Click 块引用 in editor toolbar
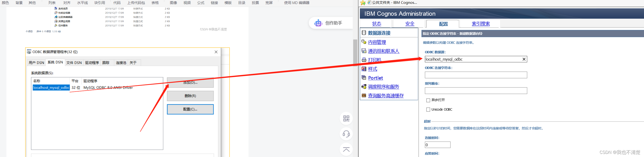The height and width of the screenshot is (157, 644). pos(99,3)
